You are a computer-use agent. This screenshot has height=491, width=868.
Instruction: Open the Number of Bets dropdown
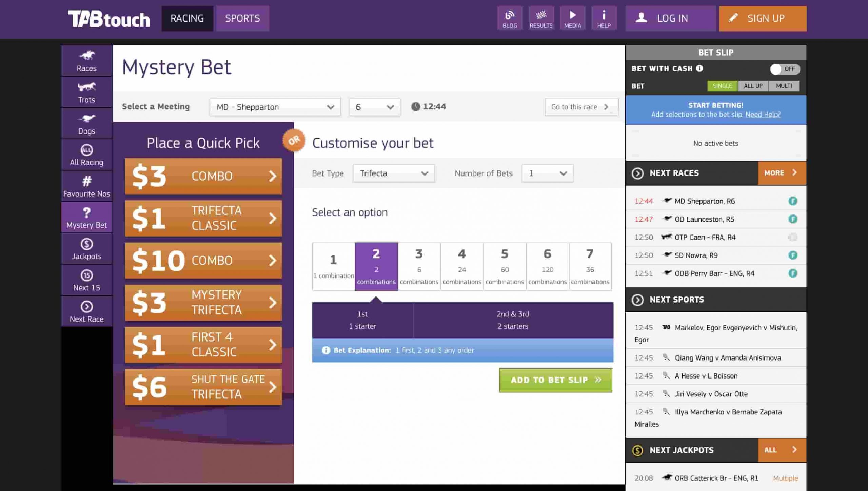[x=548, y=173]
